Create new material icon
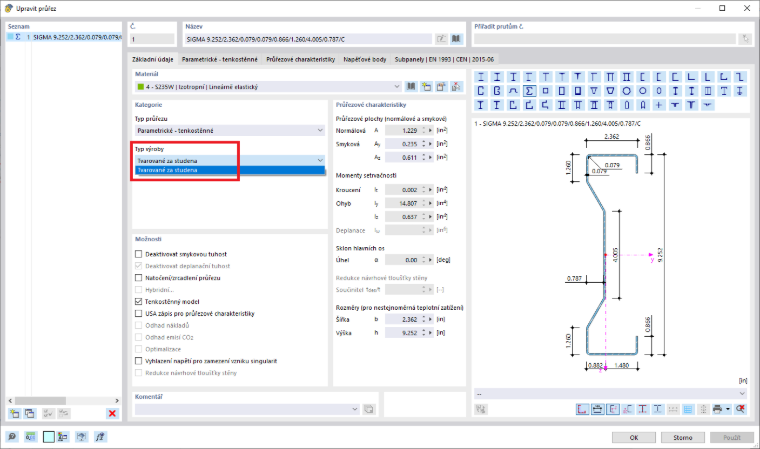Screen dimensions: 760x449 pos(426,87)
